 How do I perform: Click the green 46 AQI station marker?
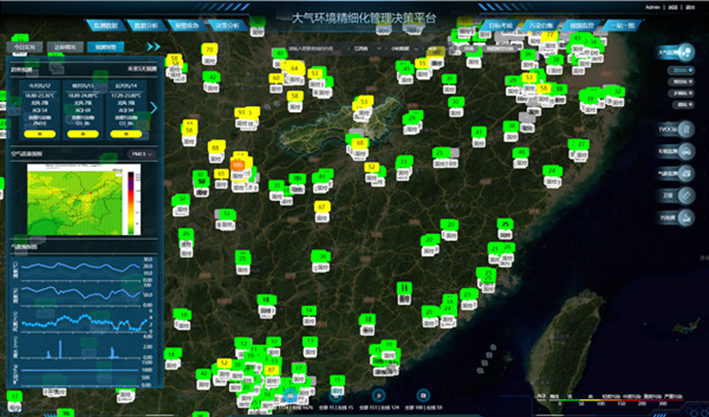point(521,152)
